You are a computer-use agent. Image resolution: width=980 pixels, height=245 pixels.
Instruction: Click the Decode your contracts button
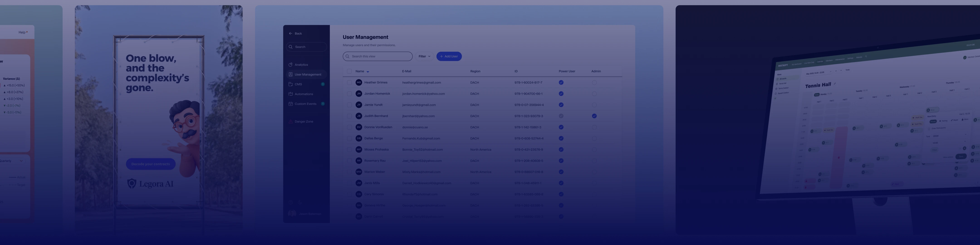coord(150,164)
